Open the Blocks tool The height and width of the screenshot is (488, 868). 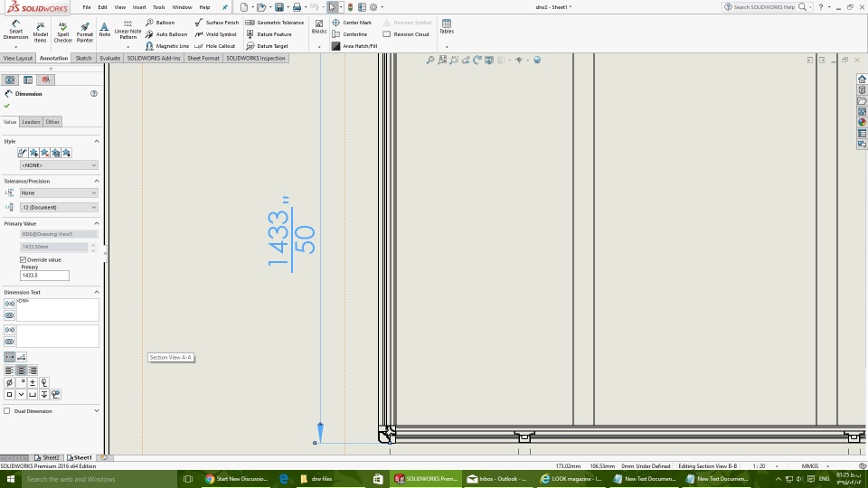tap(319, 26)
